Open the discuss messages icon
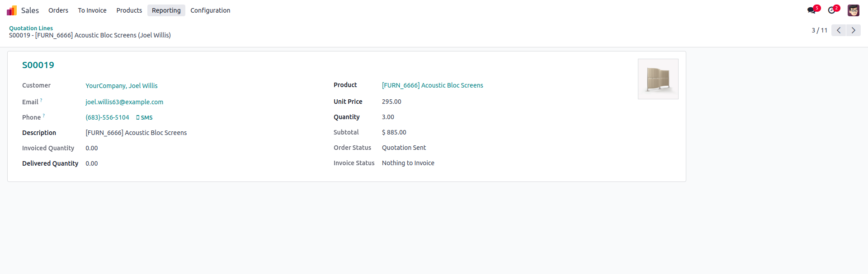This screenshot has height=274, width=868. pyautogui.click(x=811, y=10)
